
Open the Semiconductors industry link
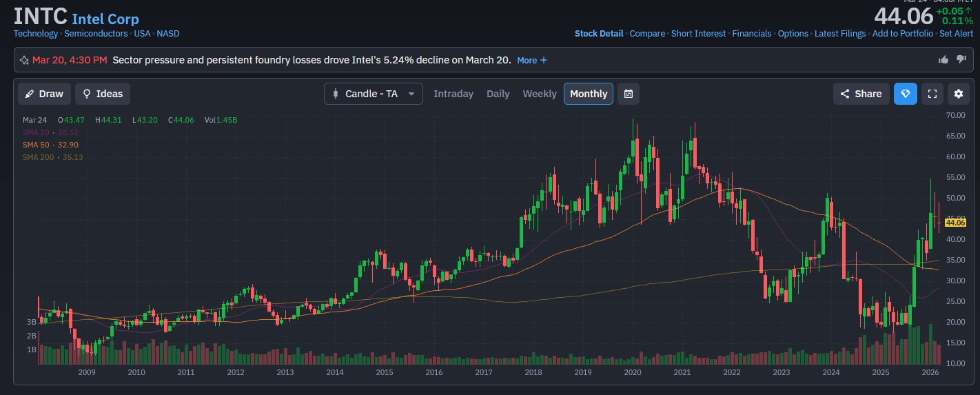[96, 33]
